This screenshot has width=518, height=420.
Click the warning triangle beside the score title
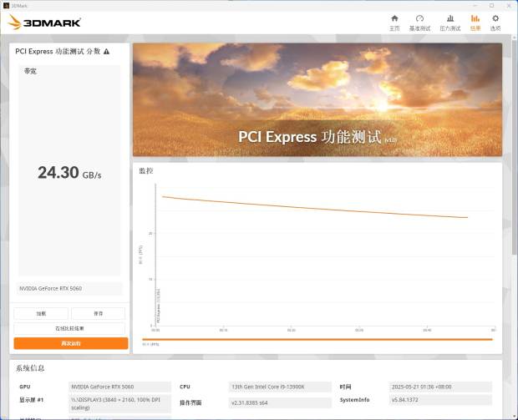tap(106, 52)
